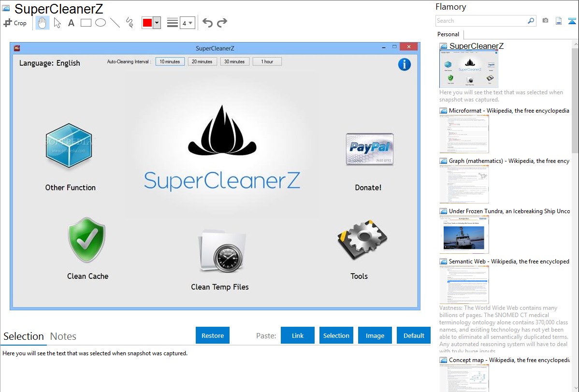Screen dimensions: 579x392
Task: Open the Semantic Web snapshot thumbnail
Action: 464,284
